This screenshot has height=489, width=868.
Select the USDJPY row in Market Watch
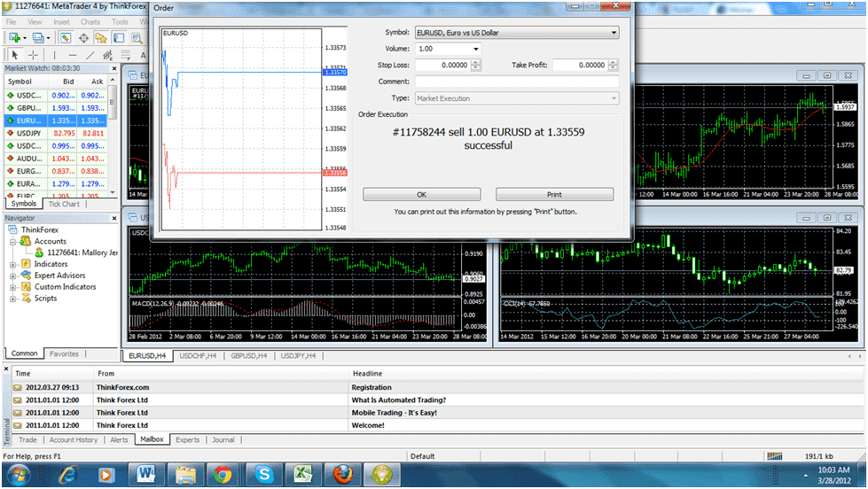point(56,133)
